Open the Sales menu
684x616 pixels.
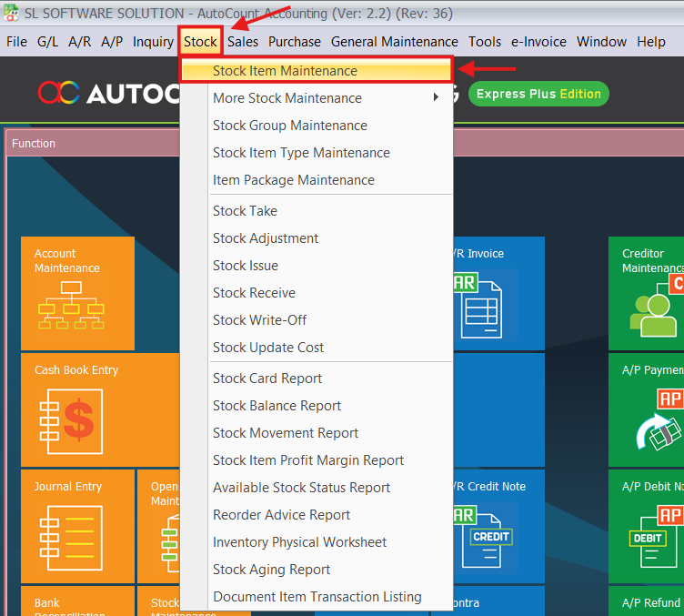(x=243, y=42)
